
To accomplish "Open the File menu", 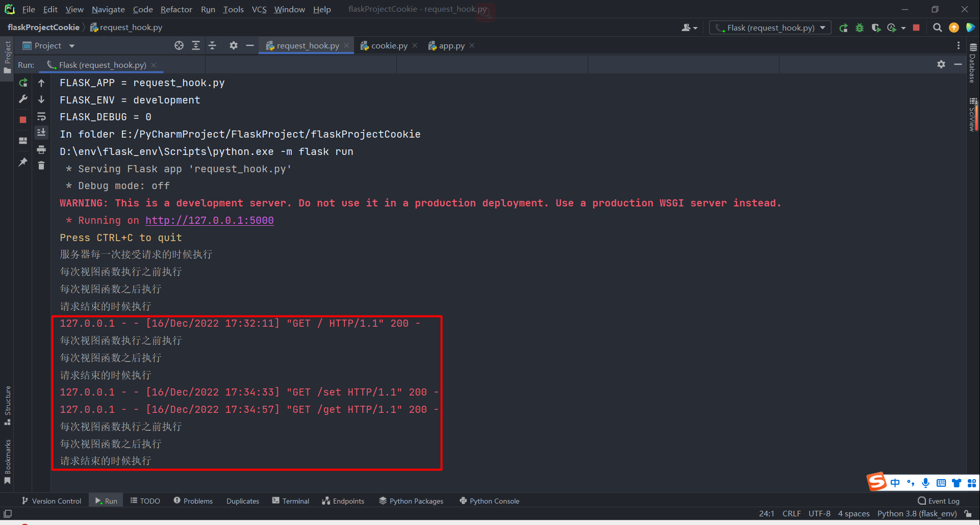I will tap(29, 9).
